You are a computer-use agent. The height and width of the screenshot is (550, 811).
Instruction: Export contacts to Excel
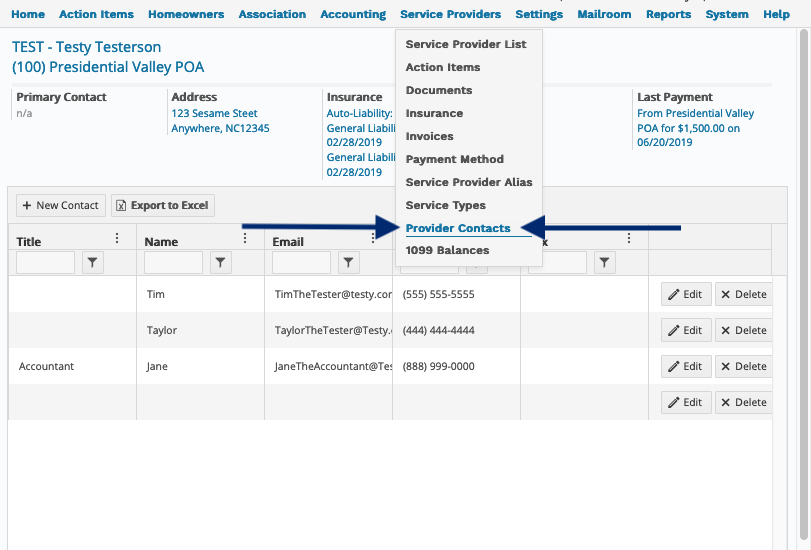tap(162, 205)
